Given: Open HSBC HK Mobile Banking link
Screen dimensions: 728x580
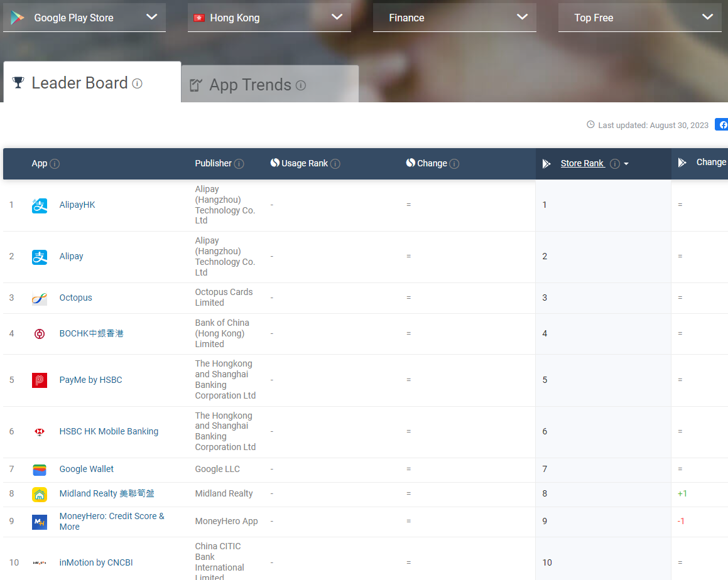Looking at the screenshot, I should tap(109, 431).
